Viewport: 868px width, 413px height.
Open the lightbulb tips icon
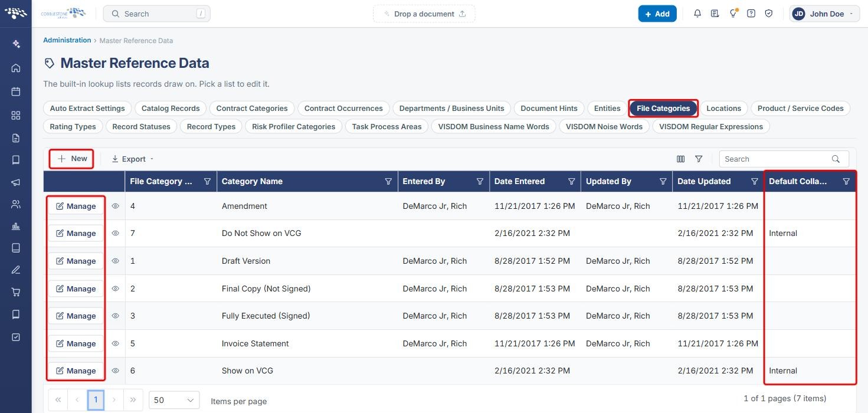pos(733,14)
